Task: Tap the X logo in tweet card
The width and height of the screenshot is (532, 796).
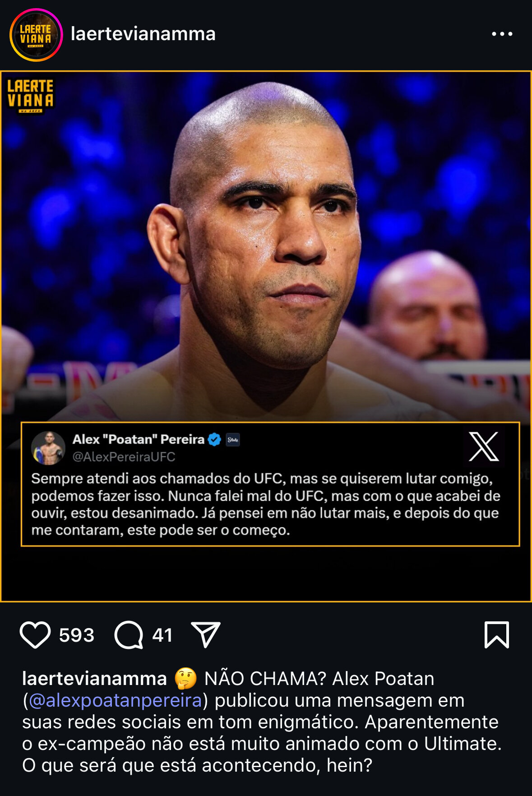Action: (484, 447)
